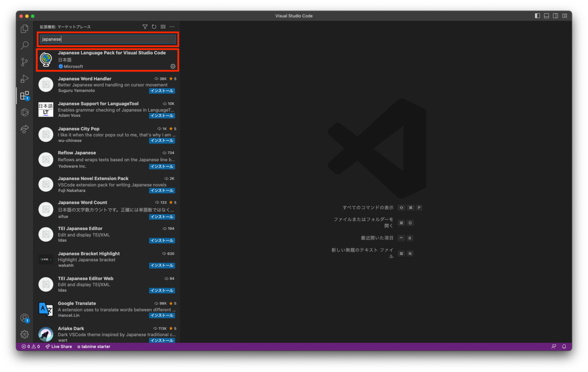Start a Live Share session from status bar
This screenshot has width=588, height=372.
59,346
